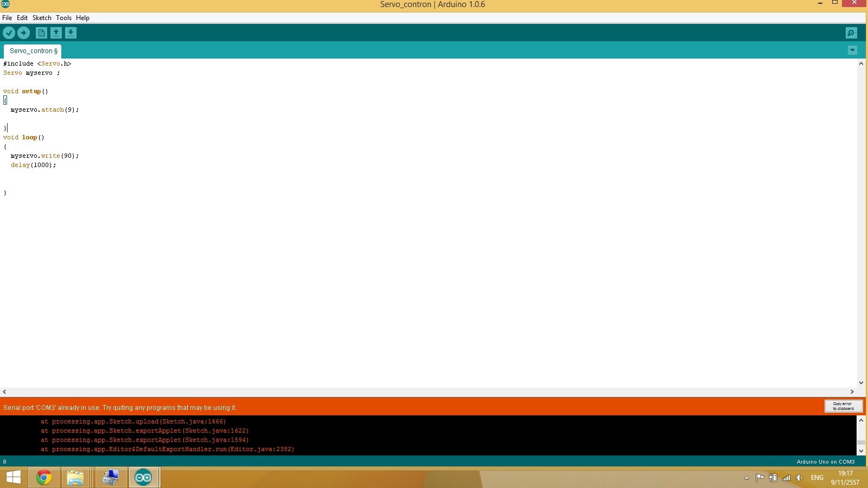This screenshot has width=868, height=488.
Task: Click the line number '8' in status bar
Action: pyautogui.click(x=5, y=462)
